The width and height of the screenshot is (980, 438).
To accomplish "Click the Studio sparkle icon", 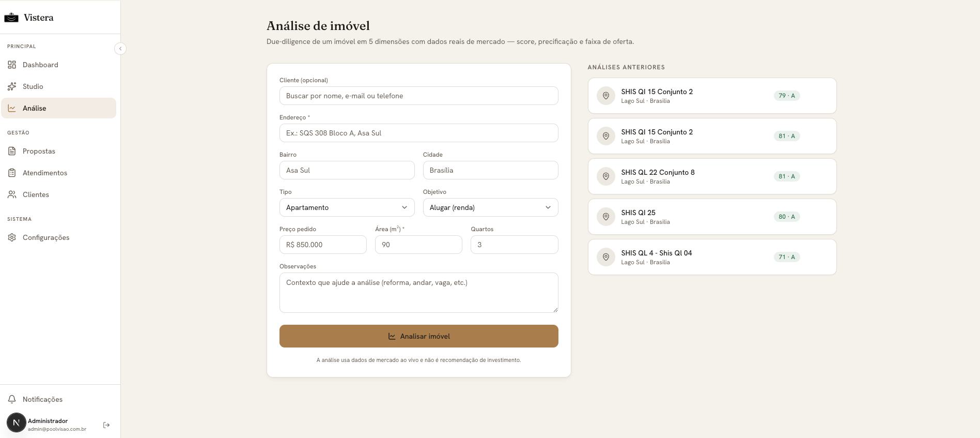I will (12, 86).
